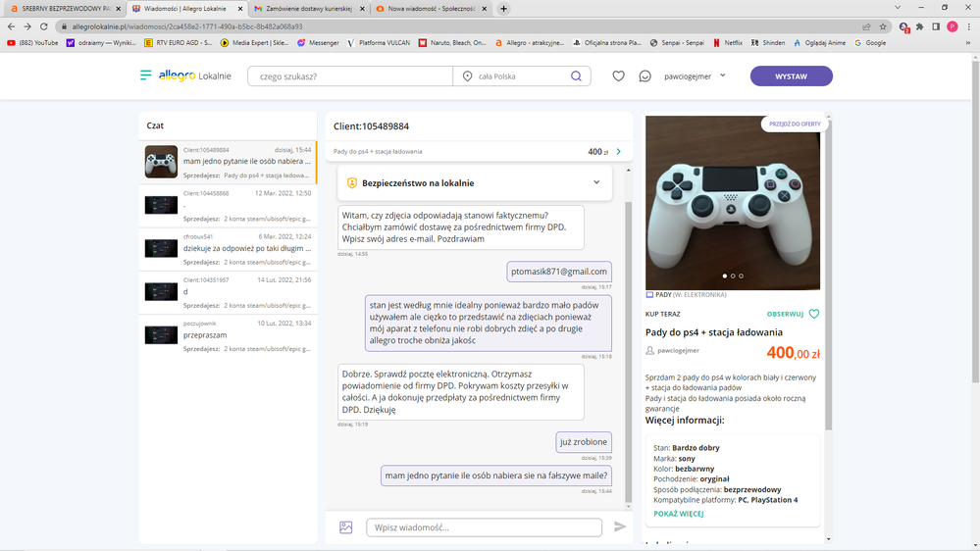Click the white controller product image

(x=733, y=202)
